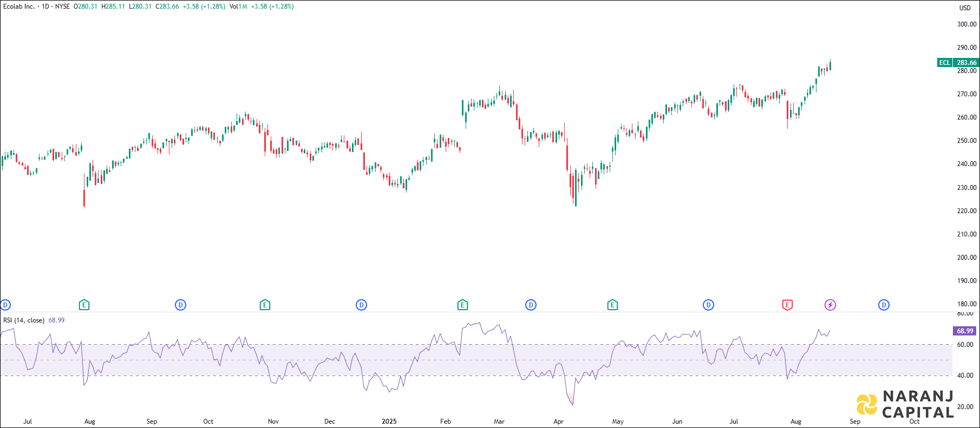Click the Apr label on time axis
The height and width of the screenshot is (428, 980).
(x=559, y=422)
